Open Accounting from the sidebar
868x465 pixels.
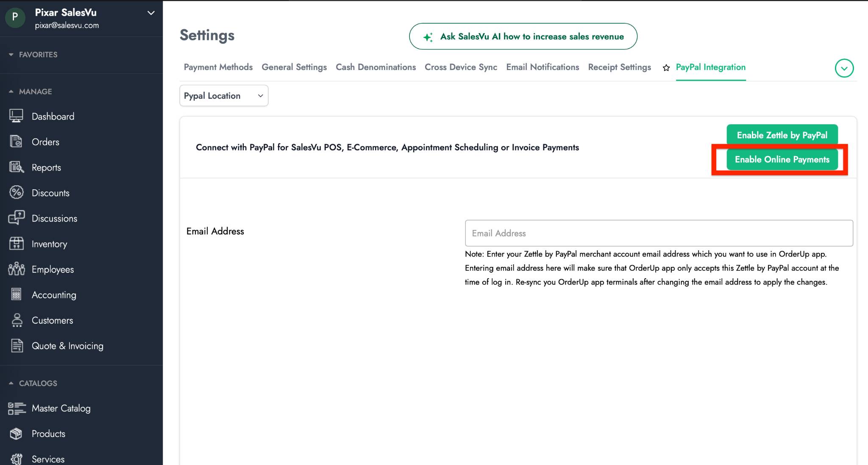pyautogui.click(x=54, y=295)
